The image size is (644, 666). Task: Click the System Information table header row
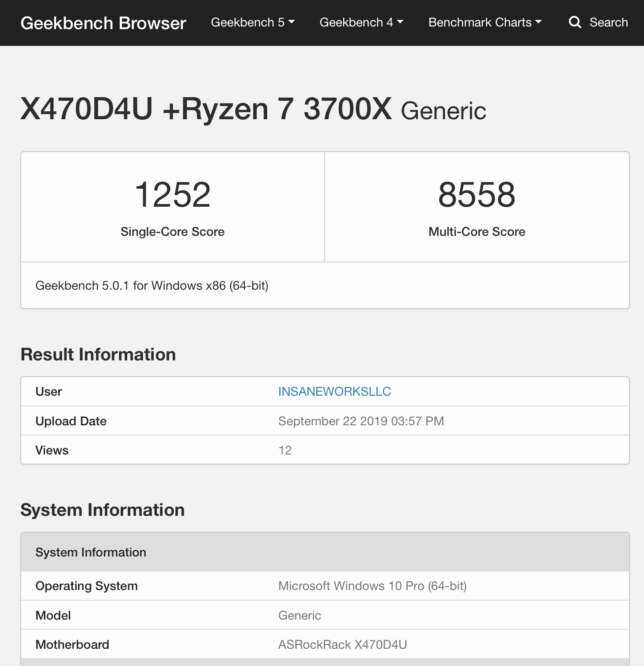tap(325, 552)
